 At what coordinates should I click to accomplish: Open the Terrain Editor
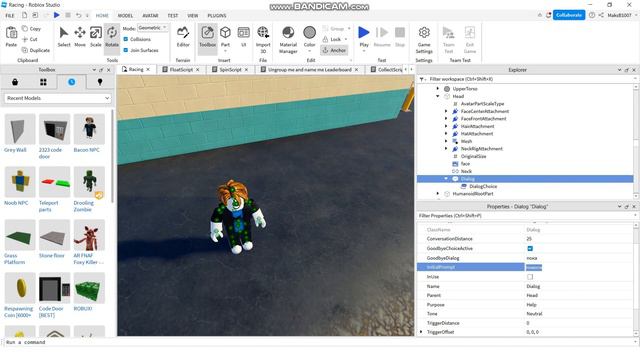point(183,36)
